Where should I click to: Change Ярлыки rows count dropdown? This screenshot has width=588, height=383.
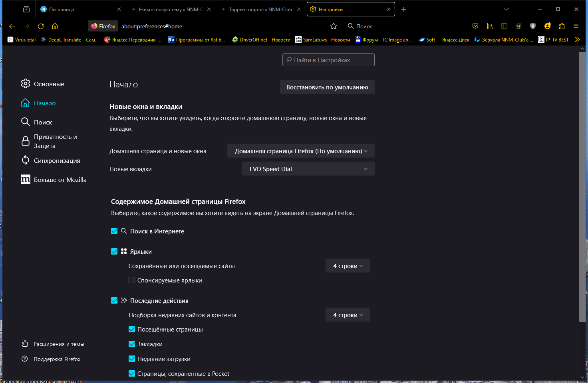click(348, 266)
